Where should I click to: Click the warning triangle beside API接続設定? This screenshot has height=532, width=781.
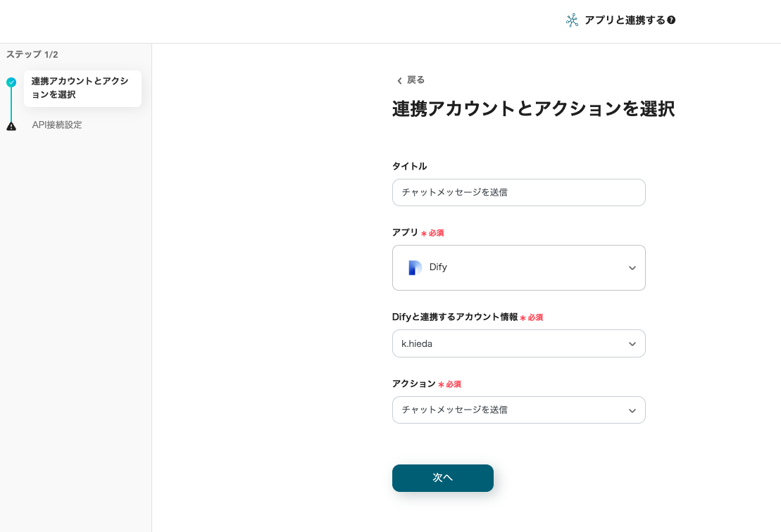[x=11, y=126]
